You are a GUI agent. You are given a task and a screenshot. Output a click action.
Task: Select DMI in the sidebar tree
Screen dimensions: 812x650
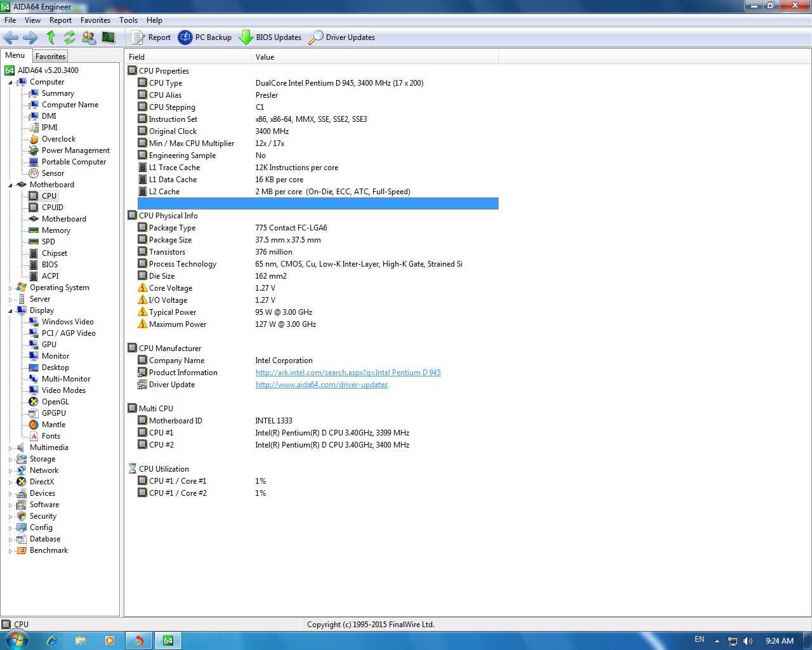(49, 116)
